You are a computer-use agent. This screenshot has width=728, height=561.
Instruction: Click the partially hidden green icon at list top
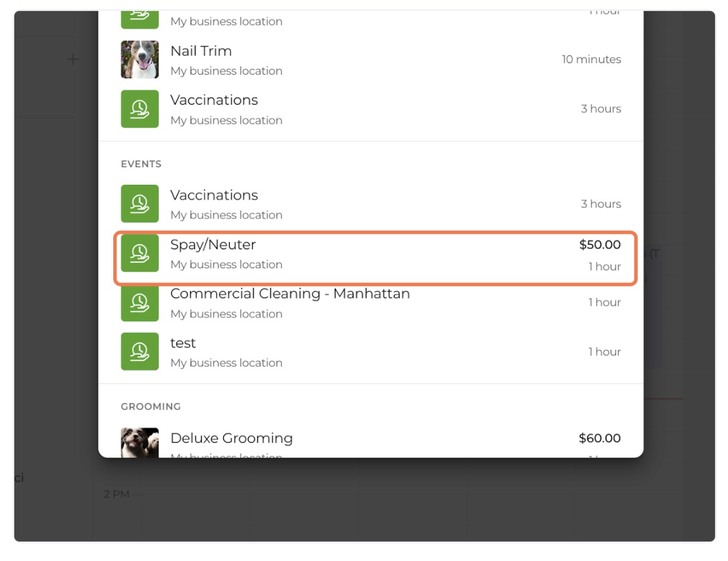[x=139, y=20]
